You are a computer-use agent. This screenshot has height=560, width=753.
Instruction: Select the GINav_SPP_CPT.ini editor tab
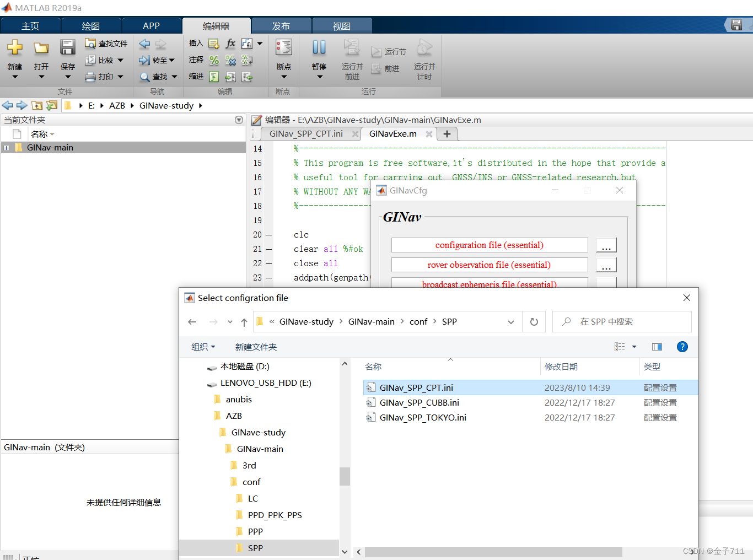pyautogui.click(x=306, y=134)
